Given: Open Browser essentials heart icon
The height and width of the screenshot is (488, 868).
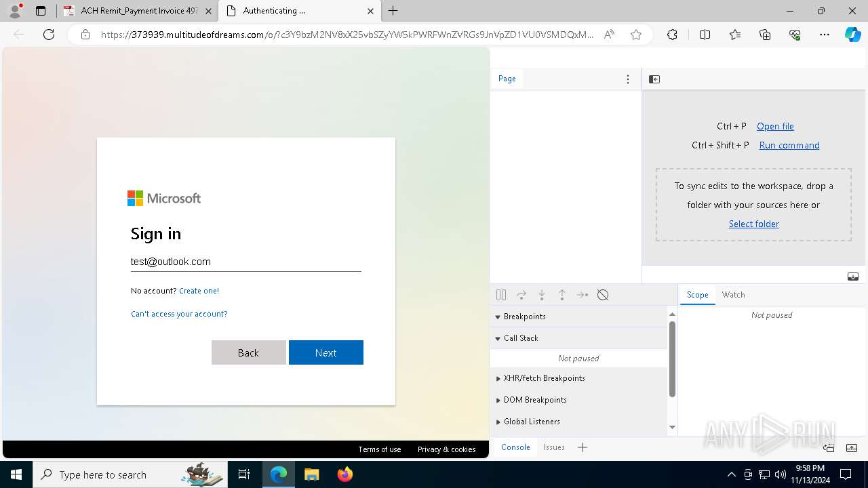Looking at the screenshot, I should coord(795,35).
